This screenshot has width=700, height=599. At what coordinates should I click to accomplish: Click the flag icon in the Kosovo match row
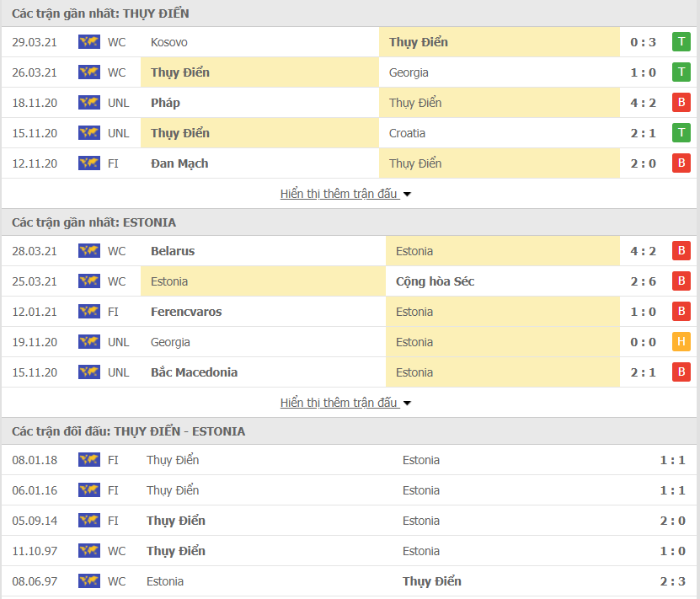click(88, 42)
